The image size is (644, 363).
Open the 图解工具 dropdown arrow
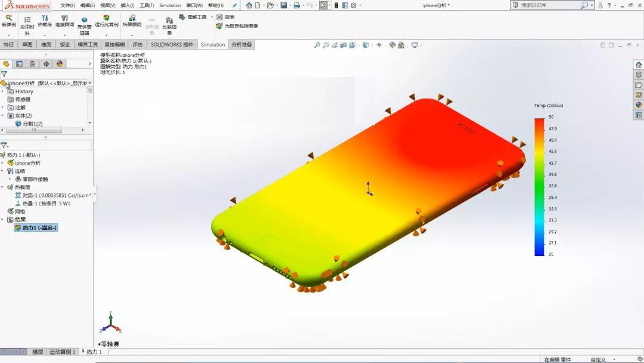(x=212, y=17)
